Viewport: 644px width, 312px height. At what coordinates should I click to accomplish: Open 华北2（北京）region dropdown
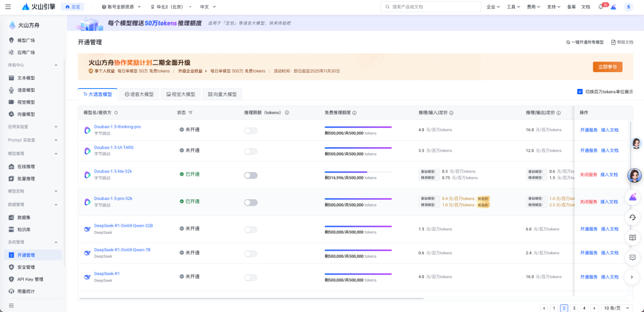click(172, 7)
